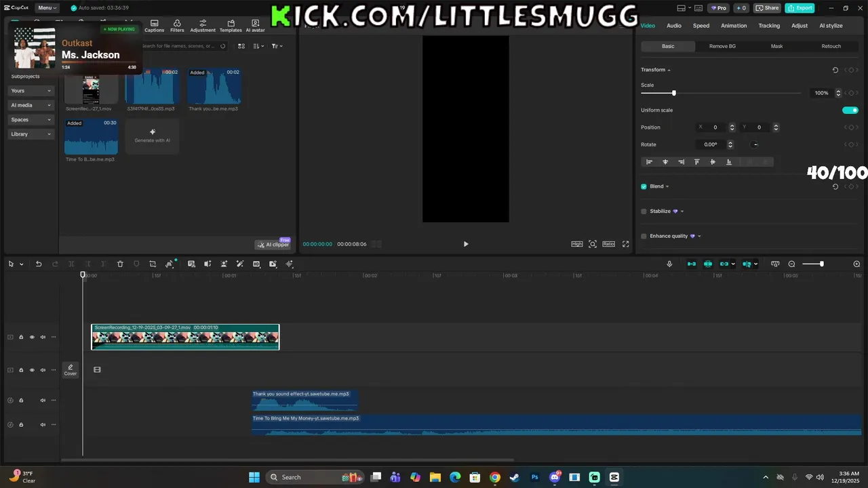Uncheck the Blend checkbox

(x=644, y=186)
